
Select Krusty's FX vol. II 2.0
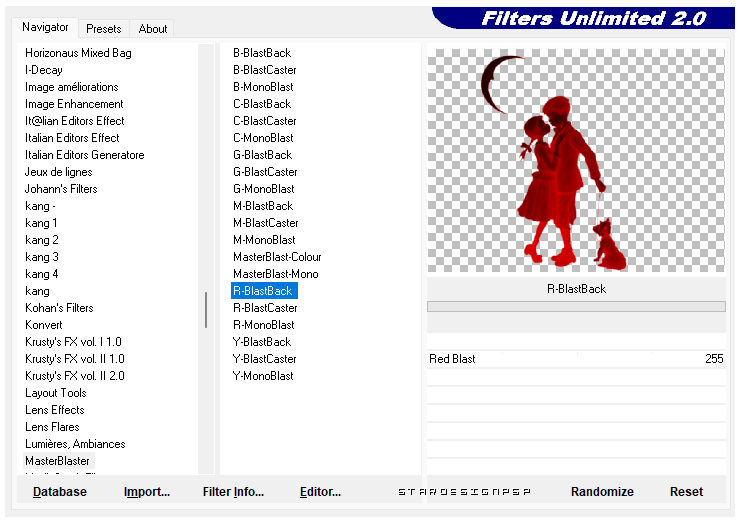[75, 376]
